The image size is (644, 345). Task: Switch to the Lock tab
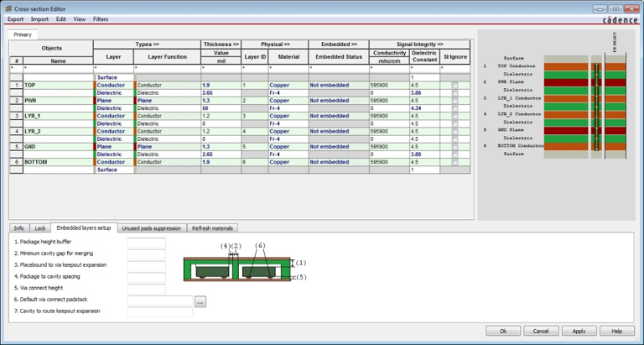pyautogui.click(x=40, y=228)
